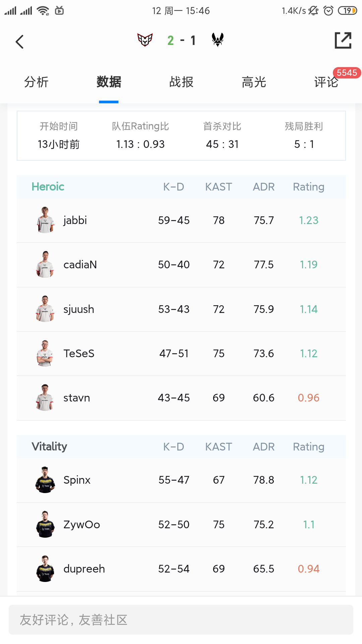The width and height of the screenshot is (362, 644).
Task: Focus the 友好评论 comment input field
Action: [x=181, y=620]
